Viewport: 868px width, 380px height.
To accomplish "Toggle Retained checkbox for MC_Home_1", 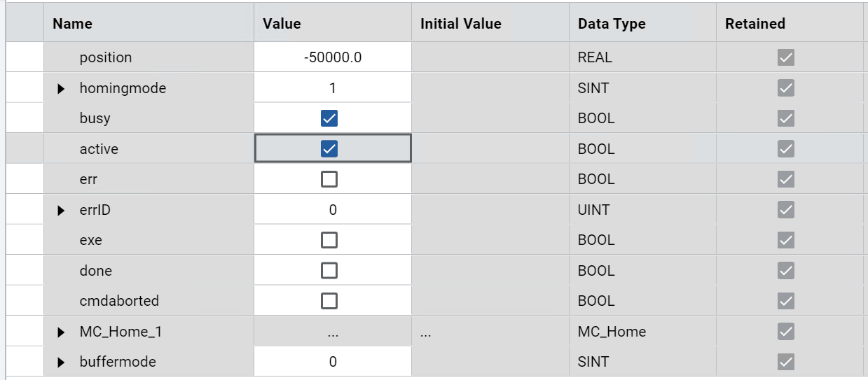I will coord(786,332).
